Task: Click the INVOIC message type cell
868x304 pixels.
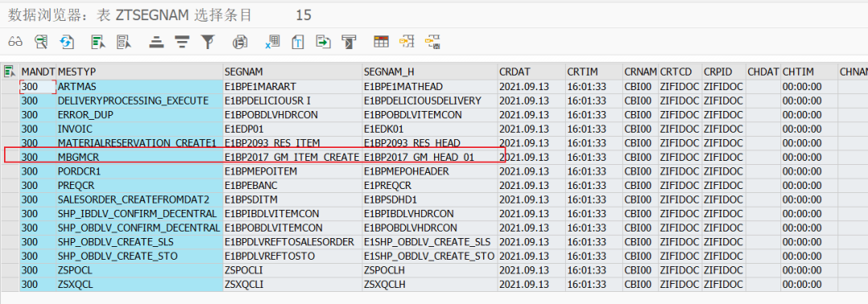Action: (140, 129)
